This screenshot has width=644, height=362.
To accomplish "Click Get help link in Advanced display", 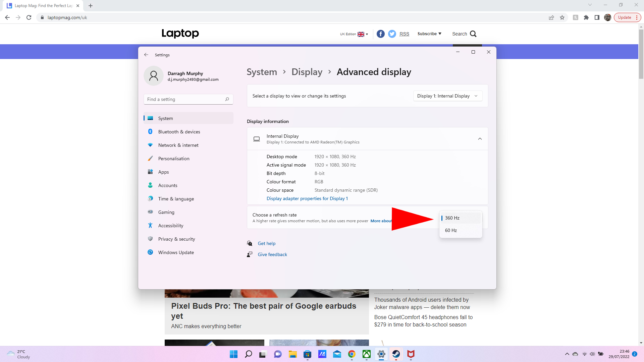I will pos(266,244).
